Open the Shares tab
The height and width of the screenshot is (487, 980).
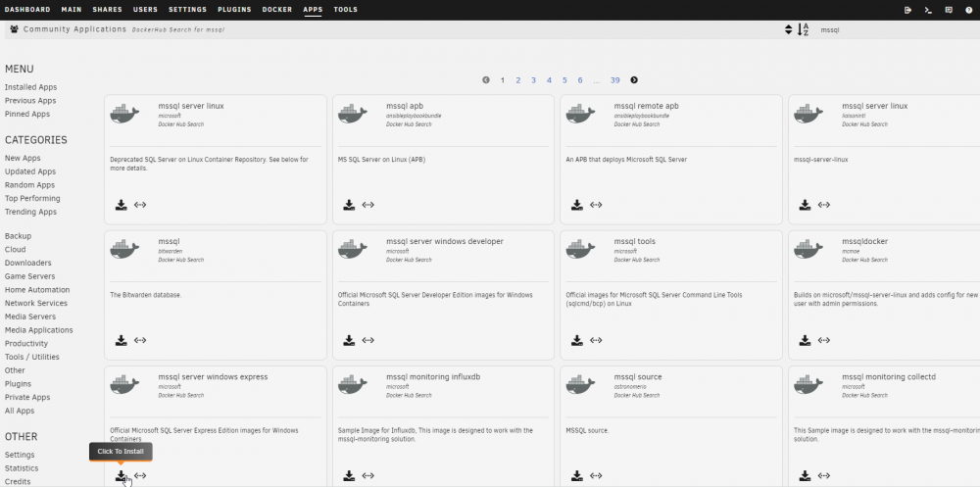(x=108, y=10)
